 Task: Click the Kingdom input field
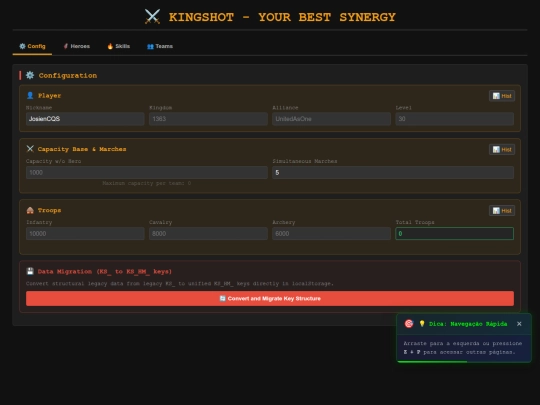[x=208, y=119]
